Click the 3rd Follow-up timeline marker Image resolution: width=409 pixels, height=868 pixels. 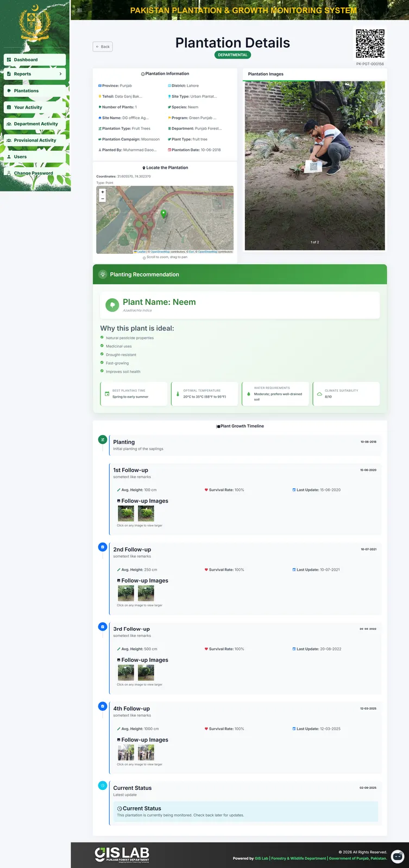(x=102, y=627)
